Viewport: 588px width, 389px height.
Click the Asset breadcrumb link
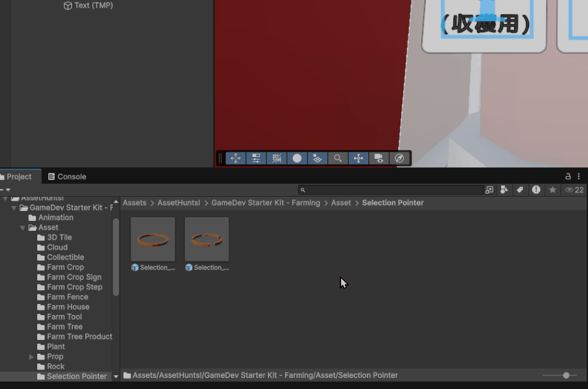[340, 203]
